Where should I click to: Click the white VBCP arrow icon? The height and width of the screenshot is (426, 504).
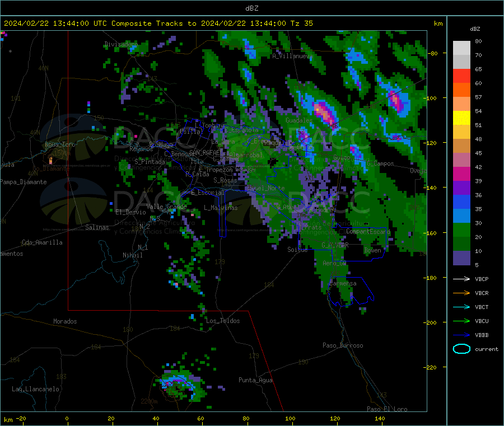pos(461,279)
